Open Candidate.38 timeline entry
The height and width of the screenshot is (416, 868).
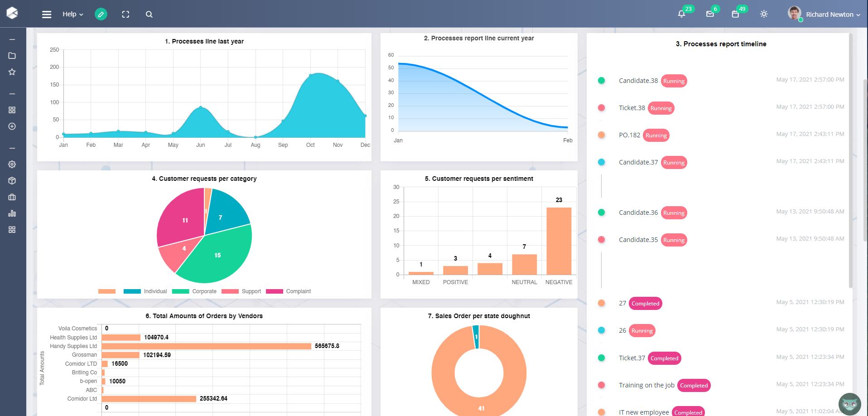638,81
